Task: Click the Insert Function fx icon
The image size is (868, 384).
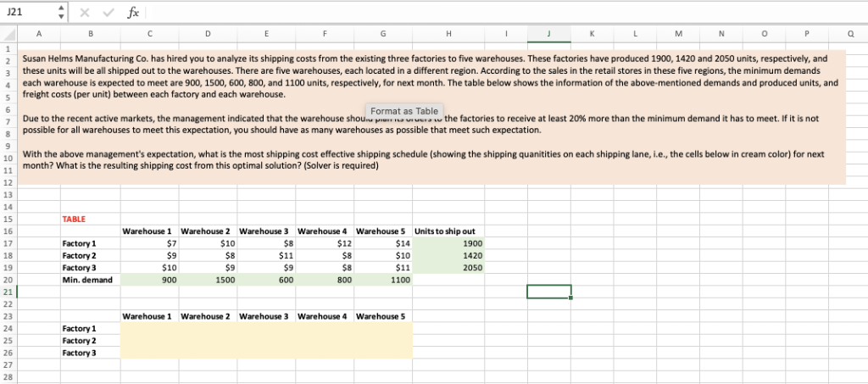Action: 132,12
